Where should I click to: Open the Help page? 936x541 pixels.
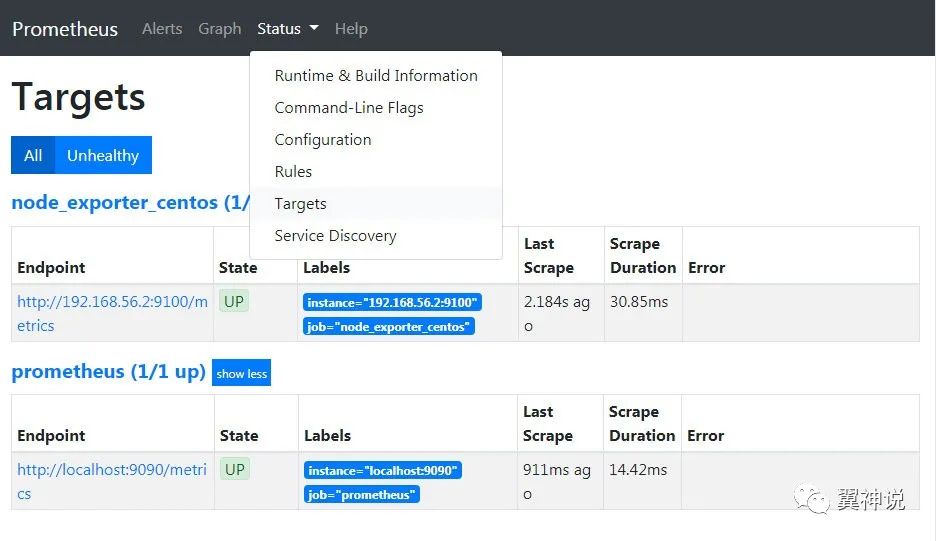(x=351, y=29)
